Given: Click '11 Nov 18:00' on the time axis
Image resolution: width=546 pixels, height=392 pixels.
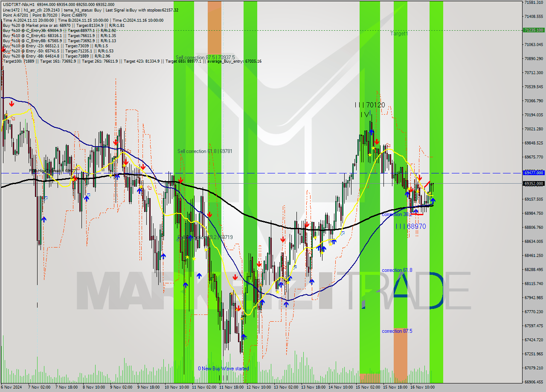Looking at the screenshot, I should click(x=232, y=387).
